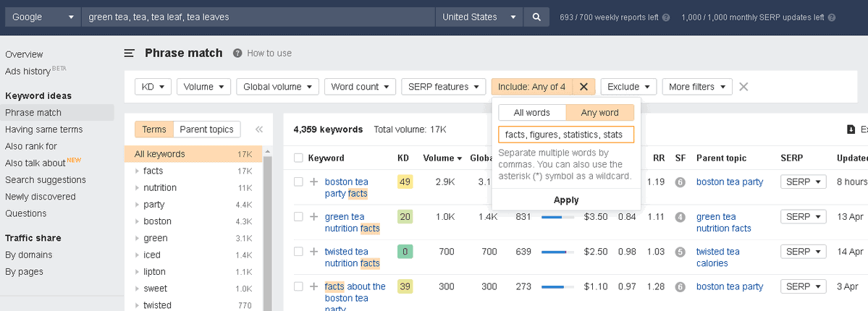The width and height of the screenshot is (868, 311).
Task: Open the More filters dropdown
Action: 697,87
